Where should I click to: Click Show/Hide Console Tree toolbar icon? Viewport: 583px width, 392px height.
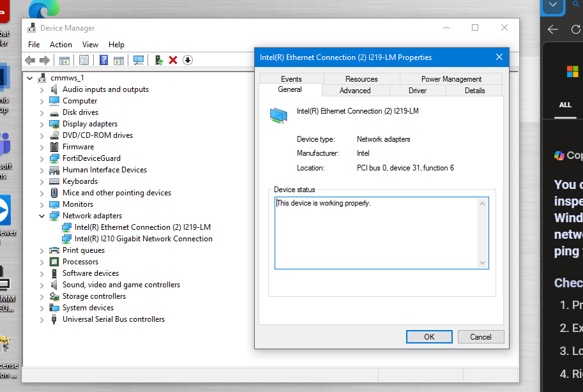pos(64,60)
